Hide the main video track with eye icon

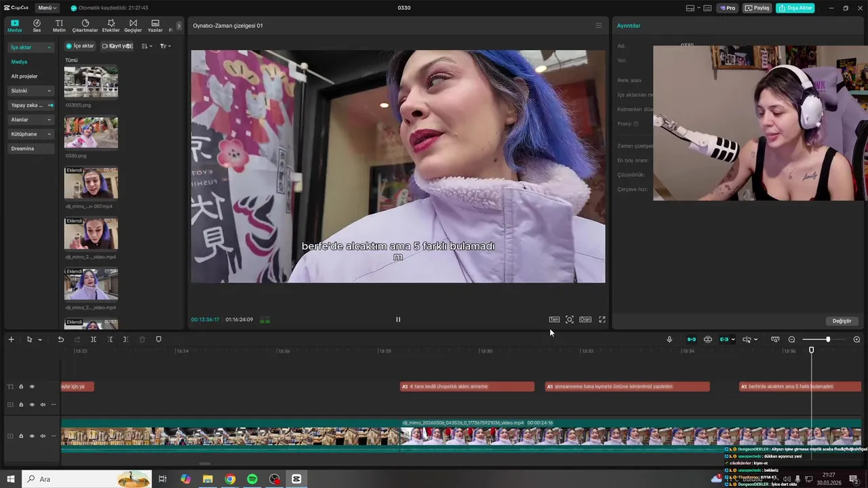pyautogui.click(x=32, y=436)
